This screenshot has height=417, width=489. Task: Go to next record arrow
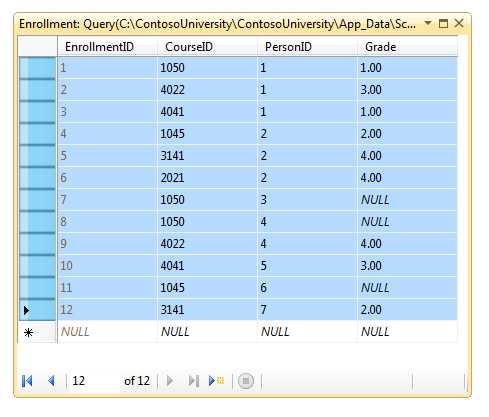pyautogui.click(x=170, y=381)
